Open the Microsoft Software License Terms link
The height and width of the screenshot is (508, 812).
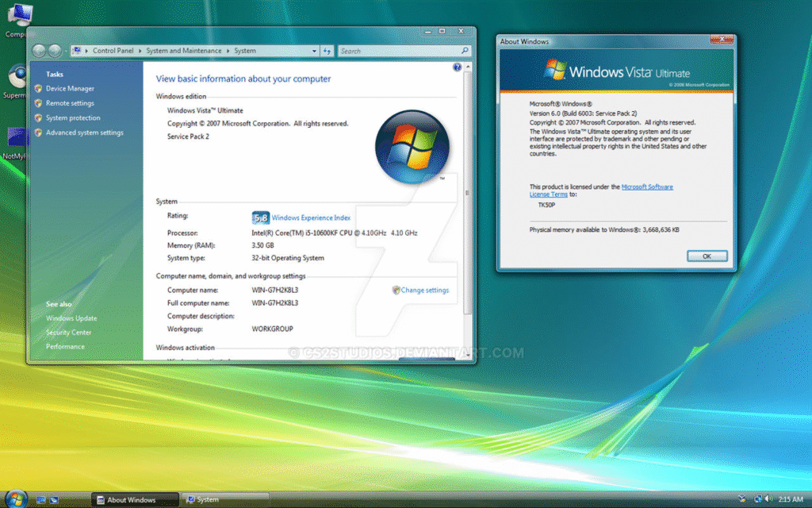646,187
